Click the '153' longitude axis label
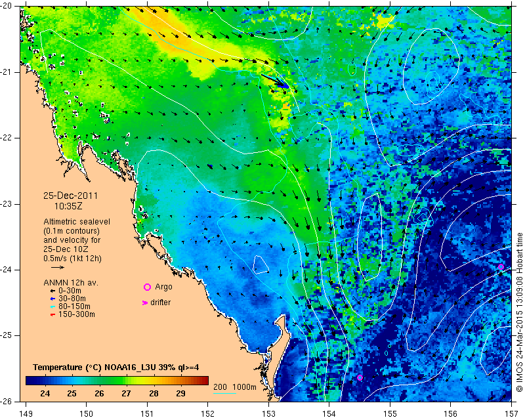525x420 pixels. [x=268, y=414]
